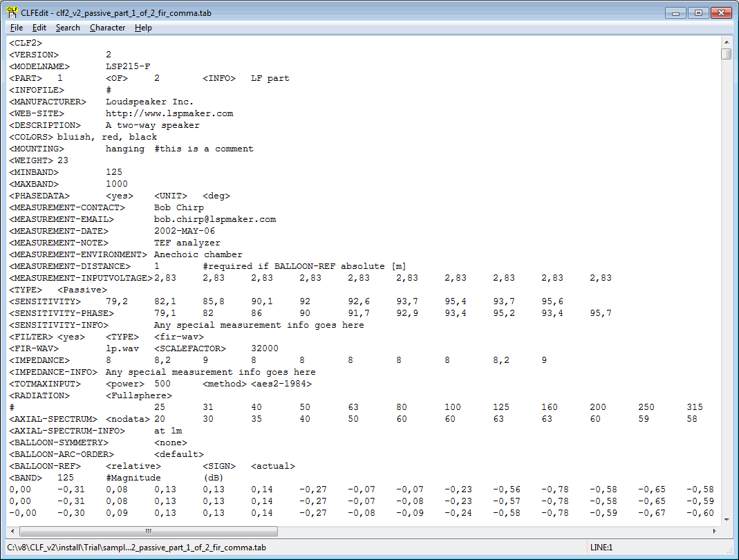Image resolution: width=739 pixels, height=560 pixels.
Task: Click the description 'A two-way speaker'
Action: (152, 125)
